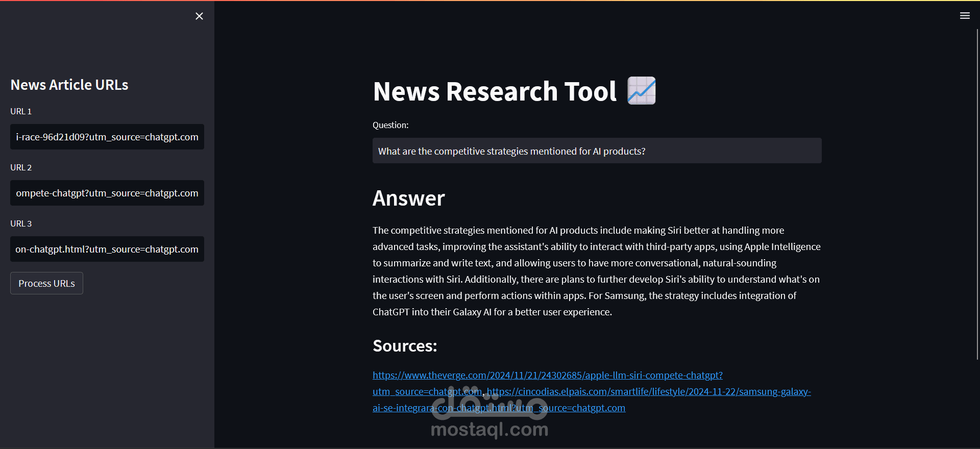Viewport: 980px width, 449px height.
Task: Click the URL 3 input field
Action: 107,249
